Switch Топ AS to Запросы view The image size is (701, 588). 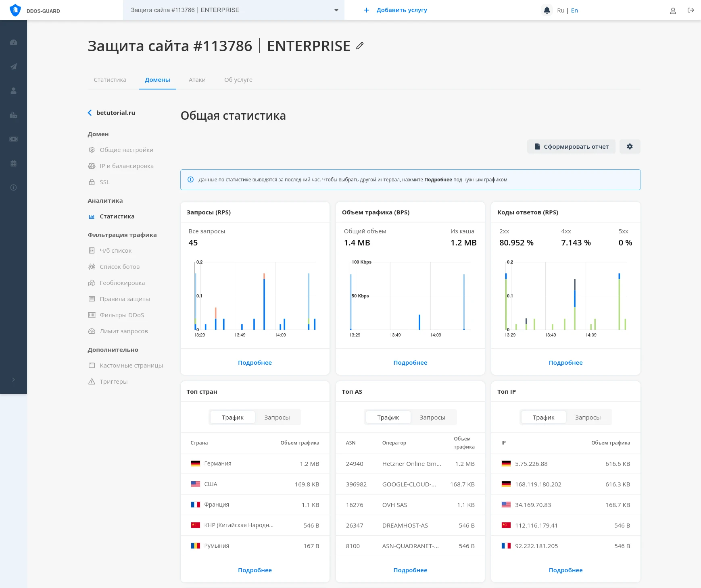[432, 418]
